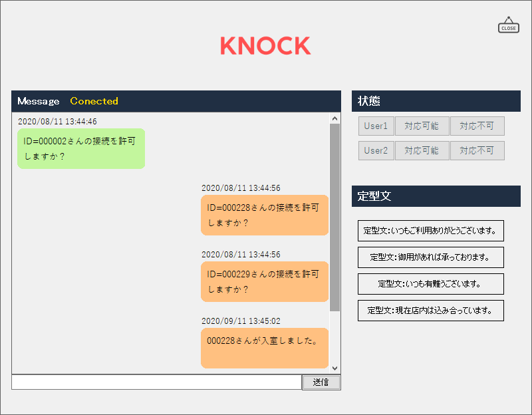Set User2 status to 対応可能
532x415 pixels.
pos(422,151)
